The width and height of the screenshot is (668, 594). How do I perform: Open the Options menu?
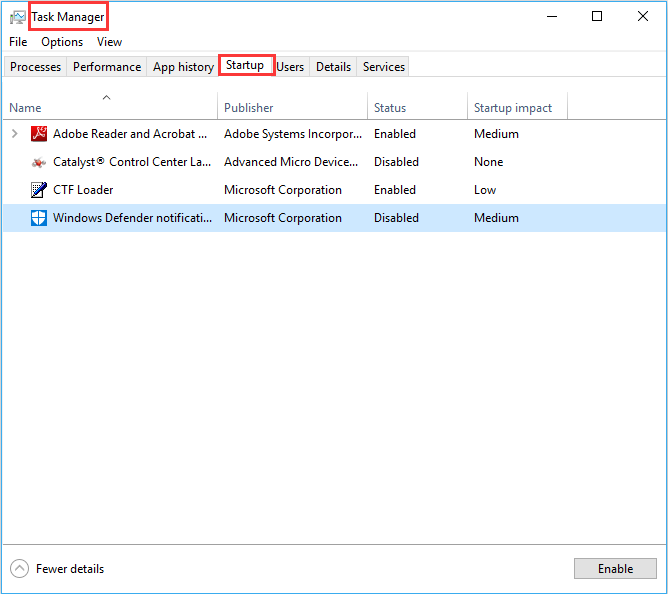[x=62, y=42]
